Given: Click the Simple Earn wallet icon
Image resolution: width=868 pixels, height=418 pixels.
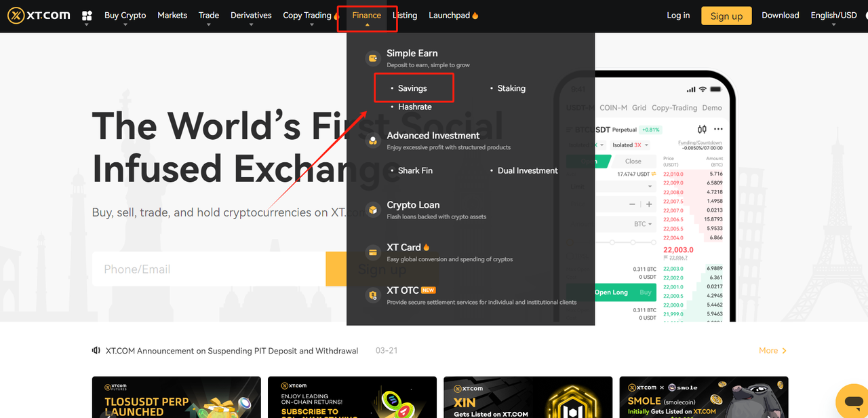Looking at the screenshot, I should [x=372, y=58].
